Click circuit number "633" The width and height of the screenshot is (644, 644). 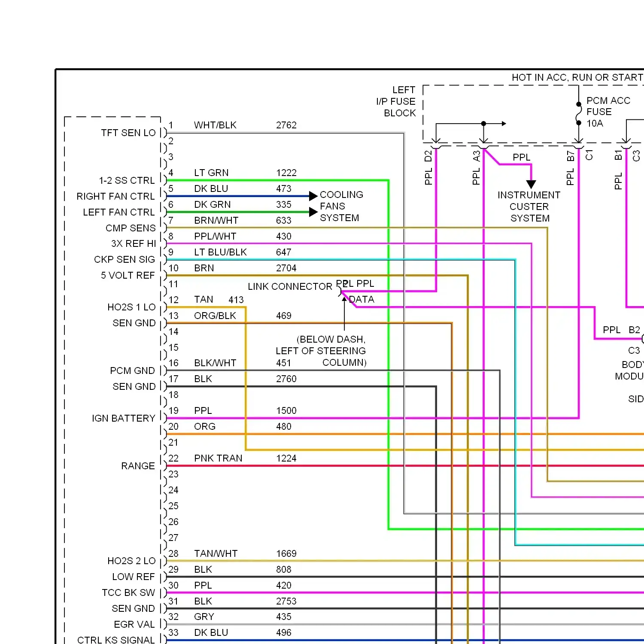coord(284,220)
